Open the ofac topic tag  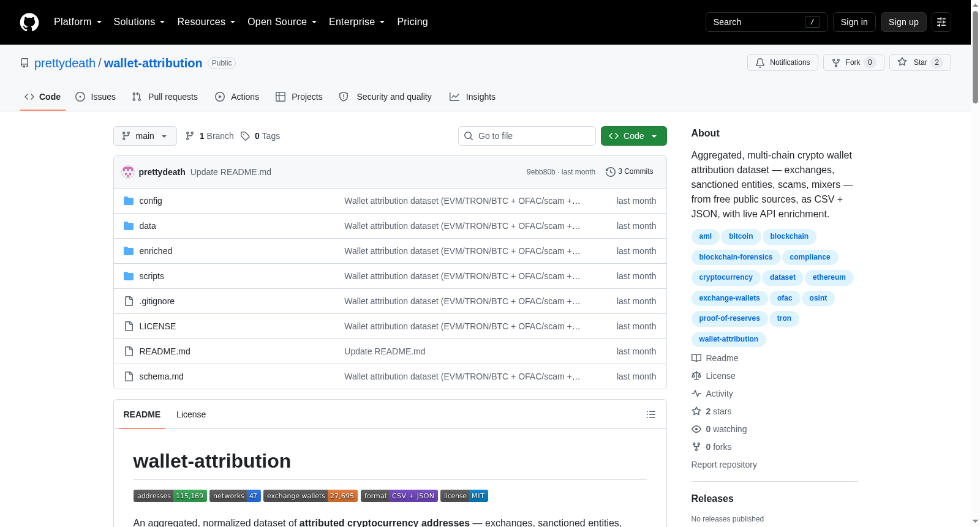[x=785, y=298]
